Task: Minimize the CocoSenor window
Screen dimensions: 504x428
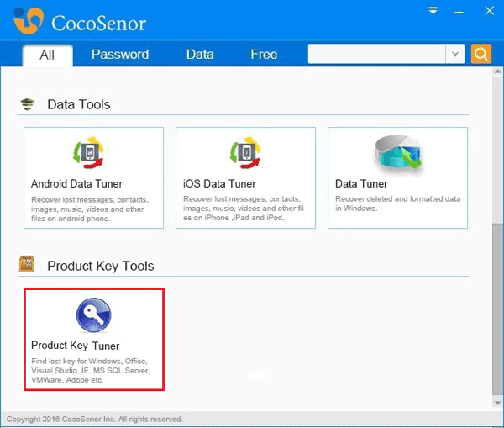Action: tap(459, 13)
